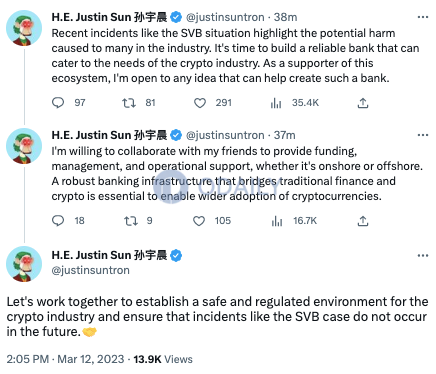
Task: Like the tweet with 291 likes
Action: pos(200,103)
